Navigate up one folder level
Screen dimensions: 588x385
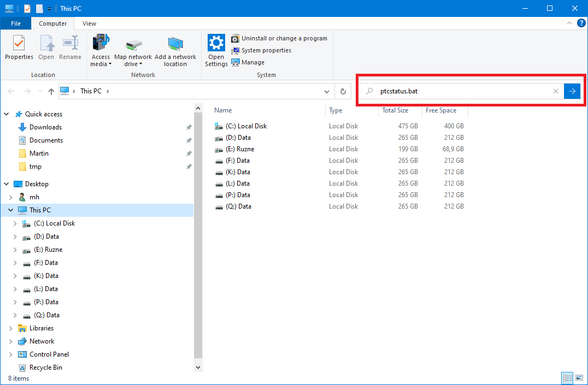coord(51,91)
